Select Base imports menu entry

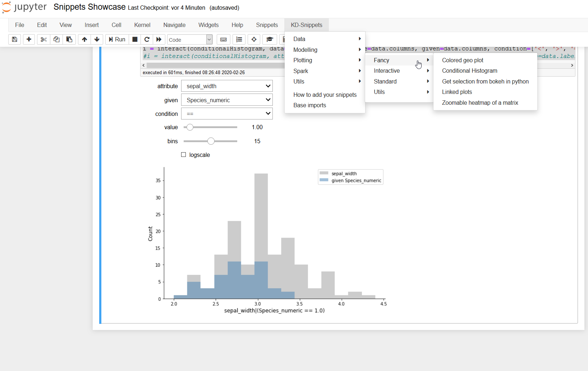pyautogui.click(x=325, y=105)
